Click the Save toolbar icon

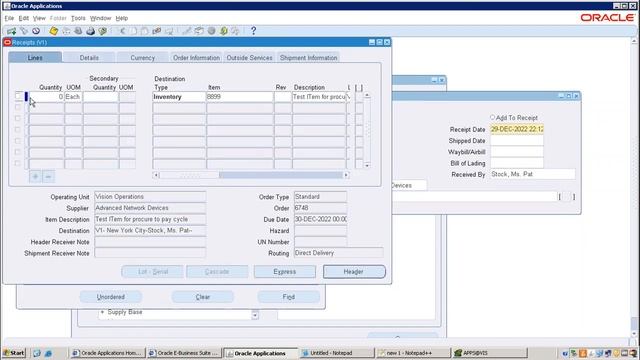[x=53, y=31]
